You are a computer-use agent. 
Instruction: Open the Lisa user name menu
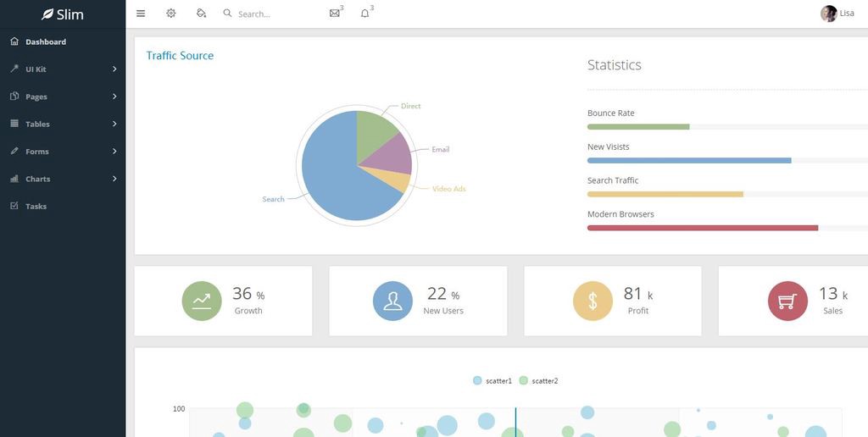(x=847, y=14)
